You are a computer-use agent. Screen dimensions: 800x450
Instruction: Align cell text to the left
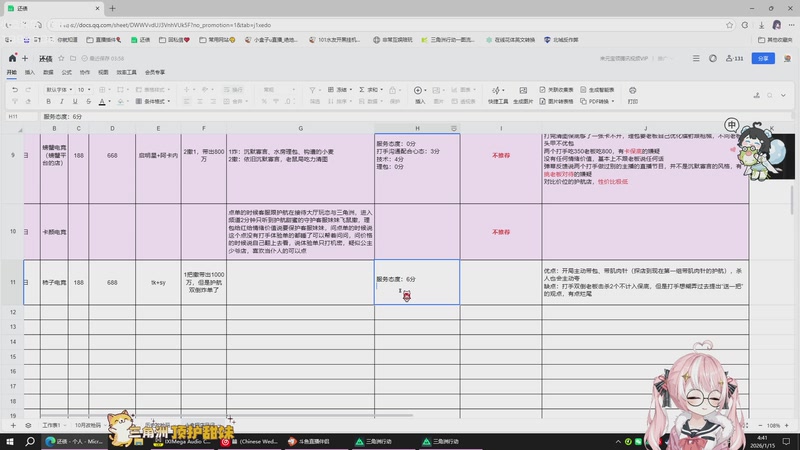187,102
